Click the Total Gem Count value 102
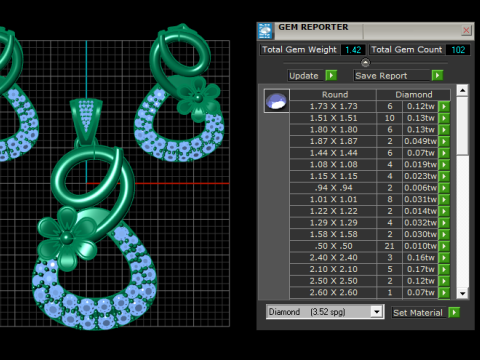 pyautogui.click(x=458, y=50)
